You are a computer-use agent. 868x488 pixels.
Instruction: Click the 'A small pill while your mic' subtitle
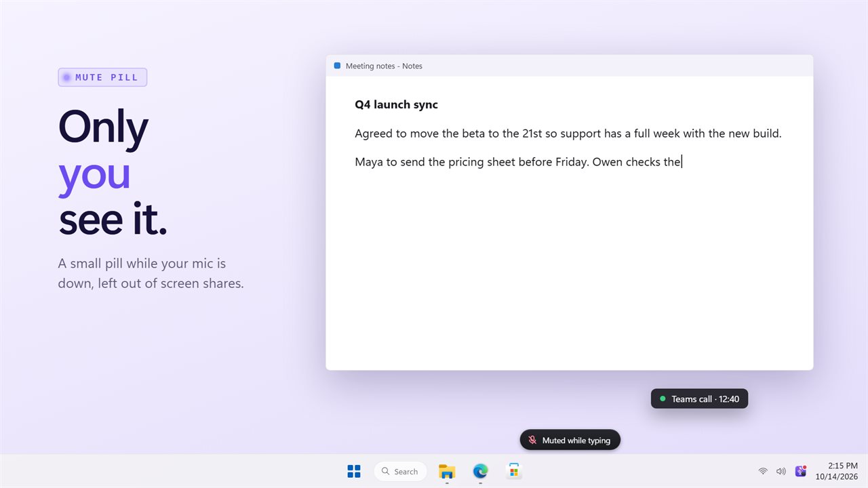pos(151,273)
